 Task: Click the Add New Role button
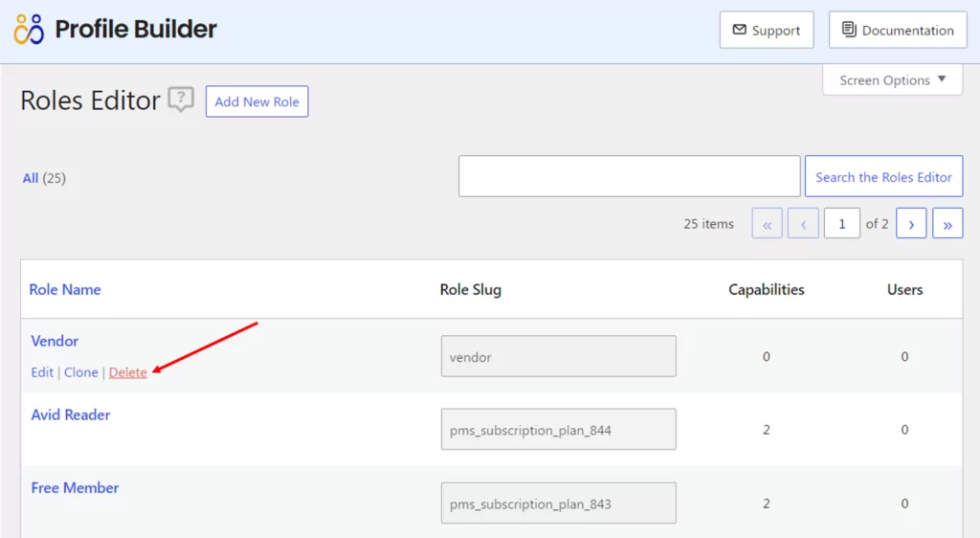pyautogui.click(x=256, y=101)
